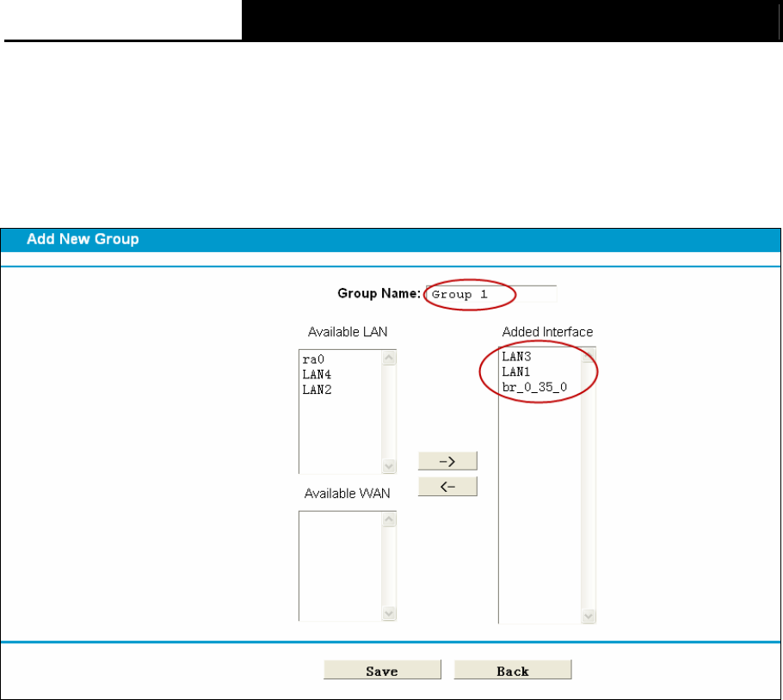
Task: Click Available LAN scrollbar up arrow
Action: tap(389, 358)
